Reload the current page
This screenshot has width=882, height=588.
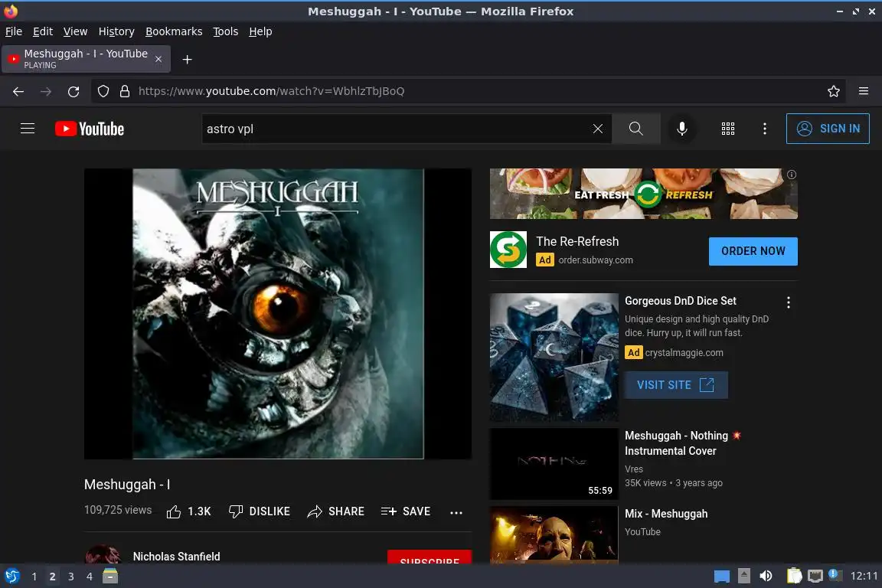(x=73, y=91)
